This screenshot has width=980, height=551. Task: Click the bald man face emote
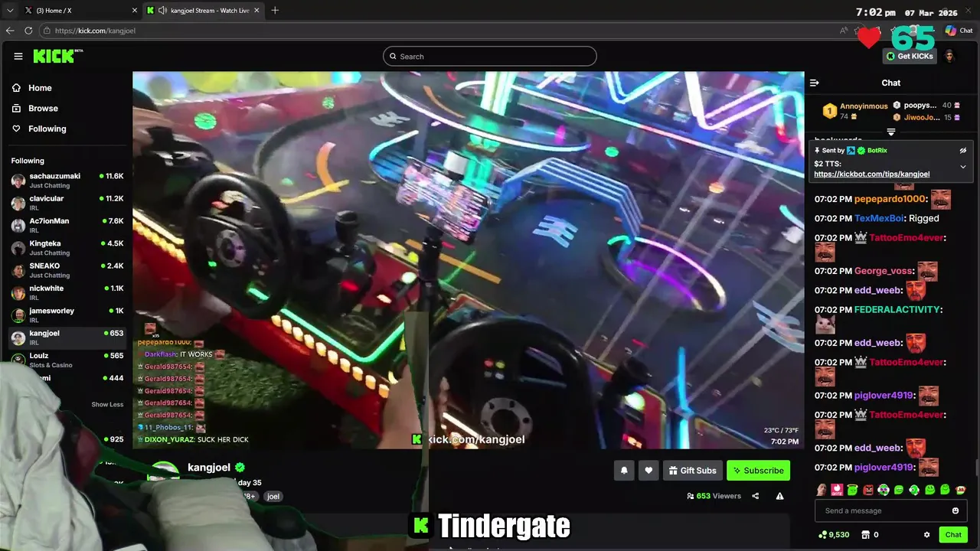tap(822, 490)
